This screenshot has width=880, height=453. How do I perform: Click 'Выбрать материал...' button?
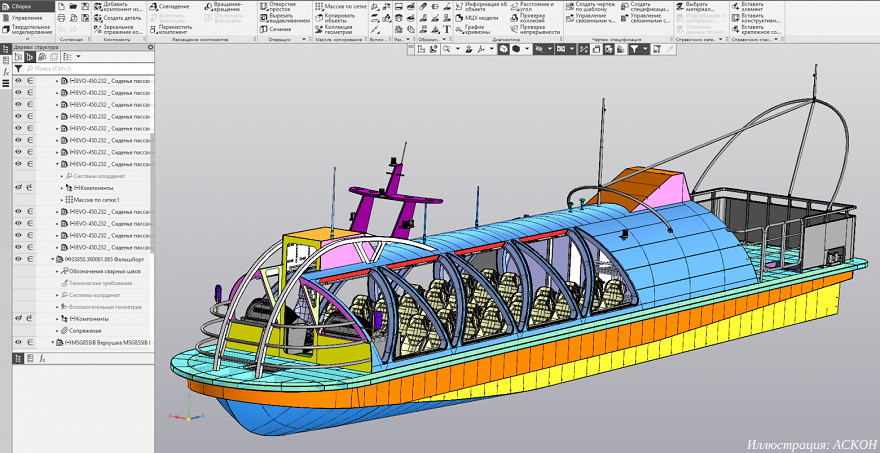(x=700, y=7)
